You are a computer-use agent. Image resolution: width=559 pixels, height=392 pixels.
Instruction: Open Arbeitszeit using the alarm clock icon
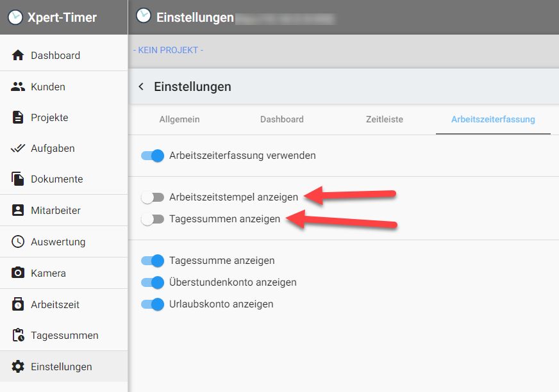pyautogui.click(x=17, y=304)
